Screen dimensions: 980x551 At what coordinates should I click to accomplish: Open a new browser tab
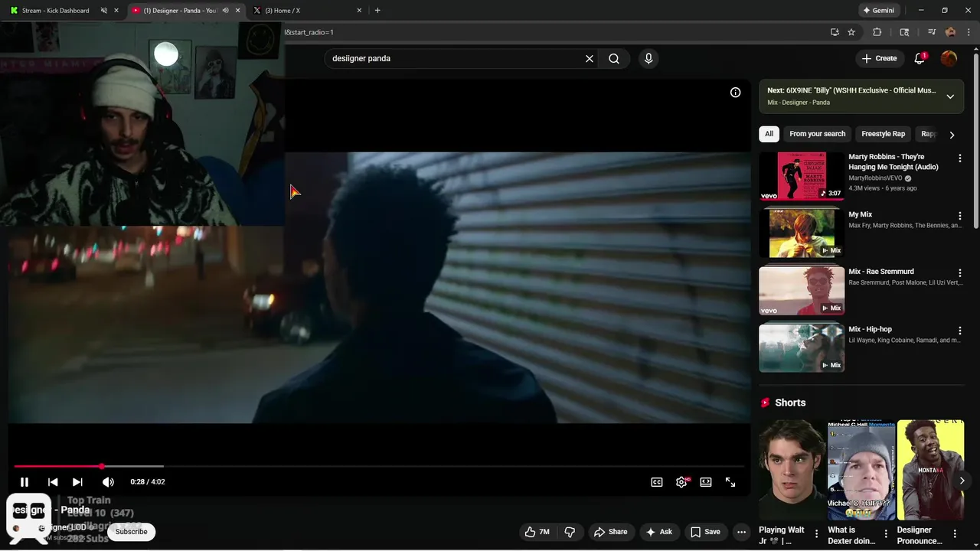[x=377, y=11]
